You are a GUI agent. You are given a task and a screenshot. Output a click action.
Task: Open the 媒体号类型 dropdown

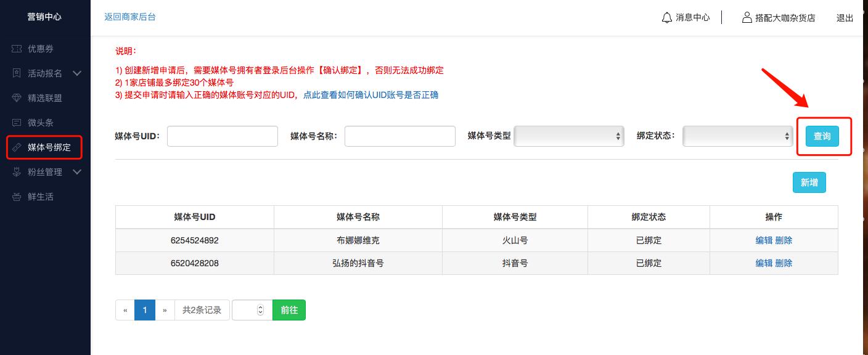568,136
